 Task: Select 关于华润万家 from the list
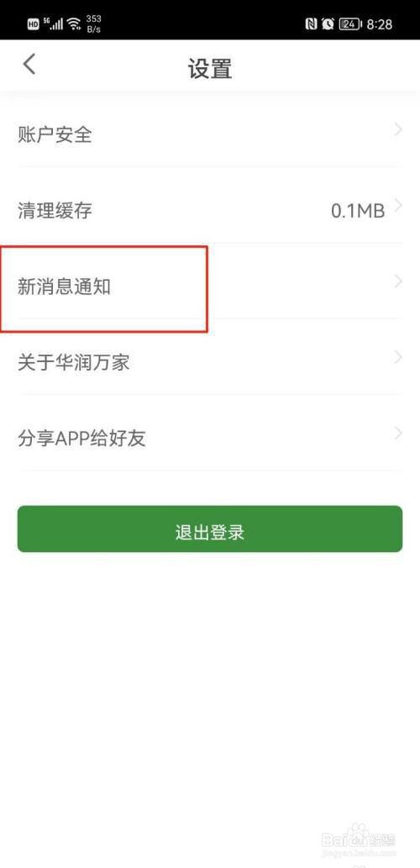click(210, 363)
